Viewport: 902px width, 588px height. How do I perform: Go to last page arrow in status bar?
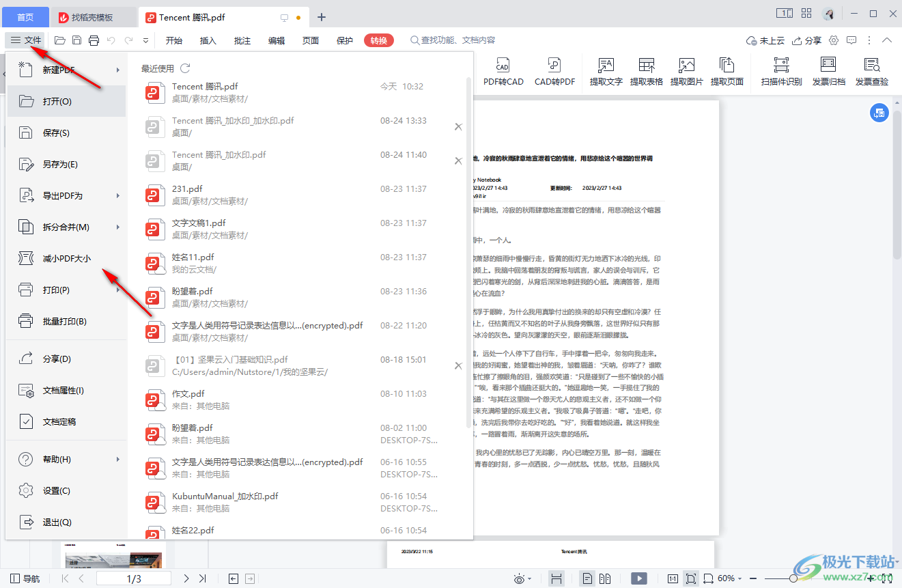pos(203,578)
